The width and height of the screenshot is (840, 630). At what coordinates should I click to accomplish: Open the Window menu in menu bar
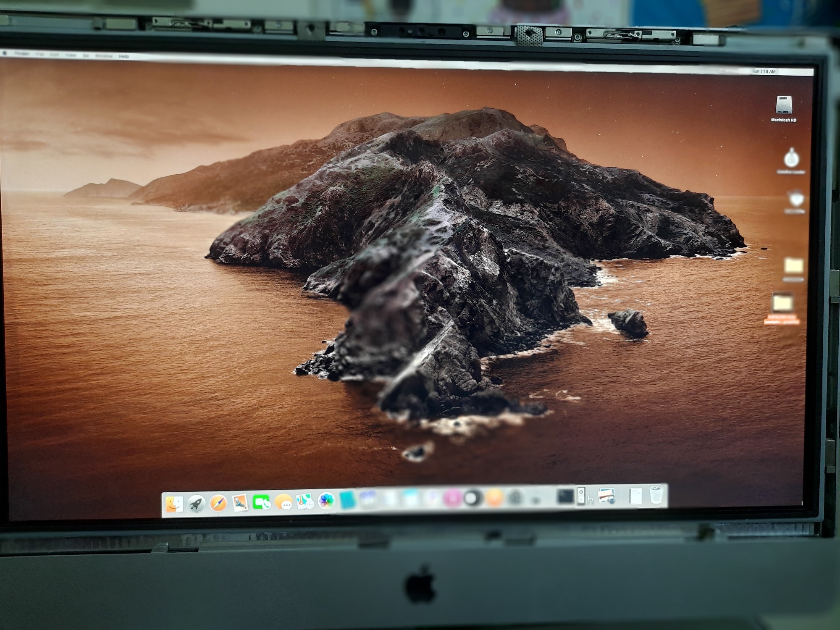(104, 56)
